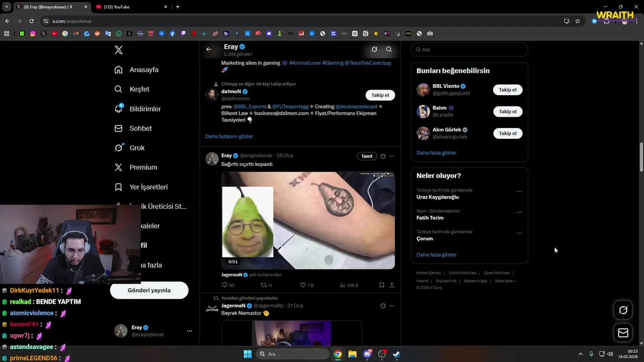Follow da1moN with Takip et

[x=380, y=95]
